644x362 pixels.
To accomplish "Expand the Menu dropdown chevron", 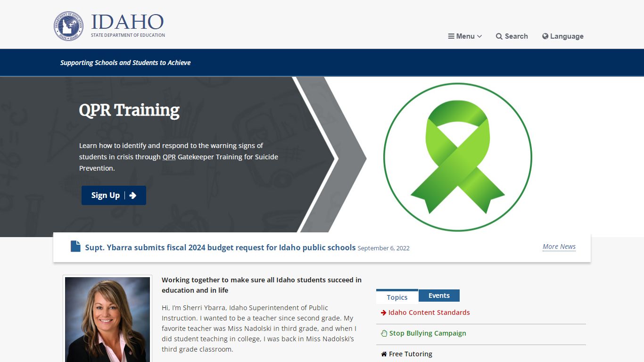I will (x=479, y=36).
